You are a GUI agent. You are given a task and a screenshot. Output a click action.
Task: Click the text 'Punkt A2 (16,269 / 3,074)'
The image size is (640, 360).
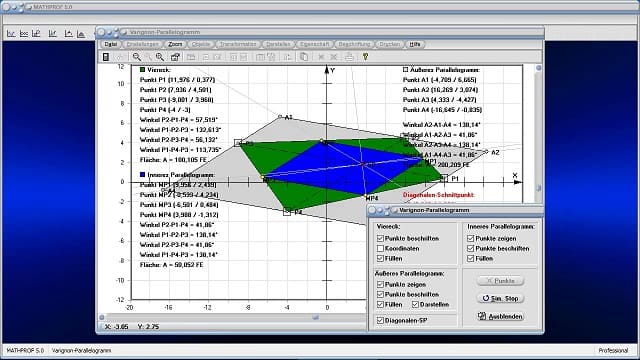440,90
